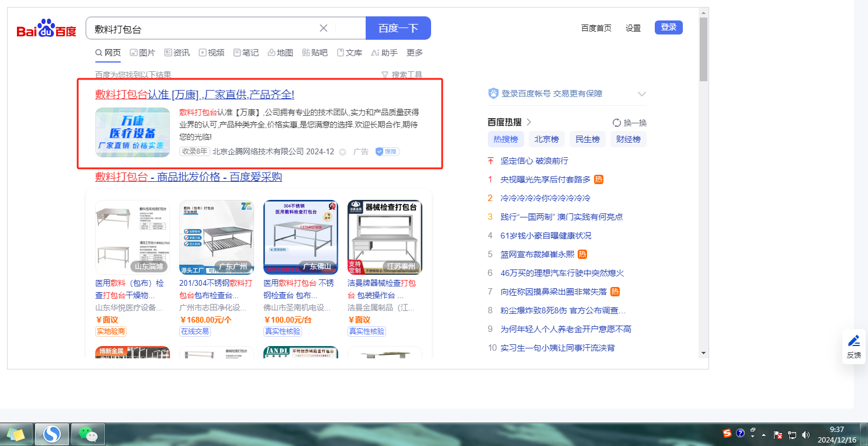Click the 实地验商 tag

tap(111, 331)
